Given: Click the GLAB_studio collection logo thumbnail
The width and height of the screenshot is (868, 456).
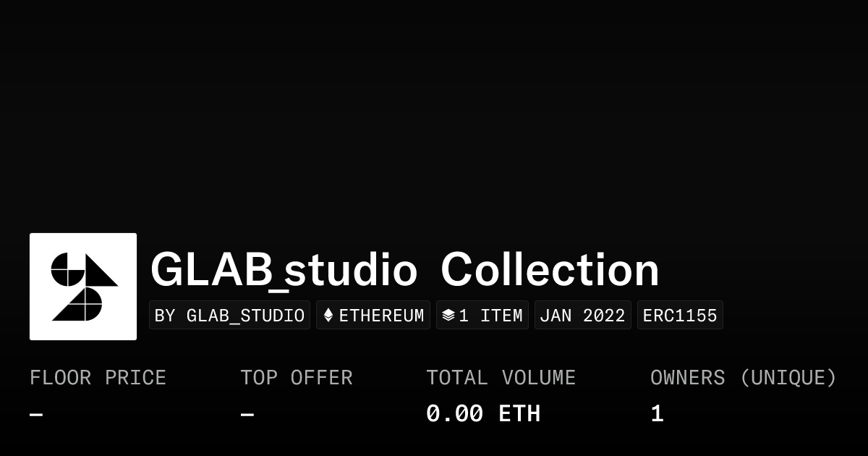Looking at the screenshot, I should pyautogui.click(x=83, y=287).
